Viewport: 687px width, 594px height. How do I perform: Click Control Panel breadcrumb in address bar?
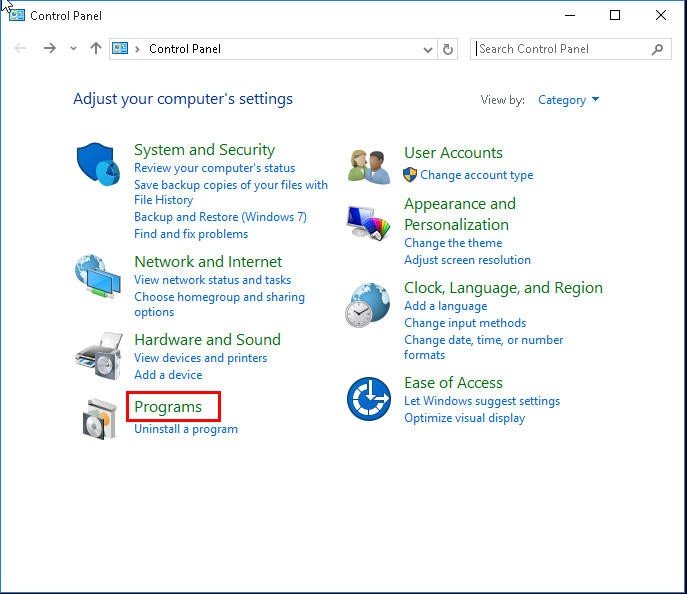[x=185, y=49]
